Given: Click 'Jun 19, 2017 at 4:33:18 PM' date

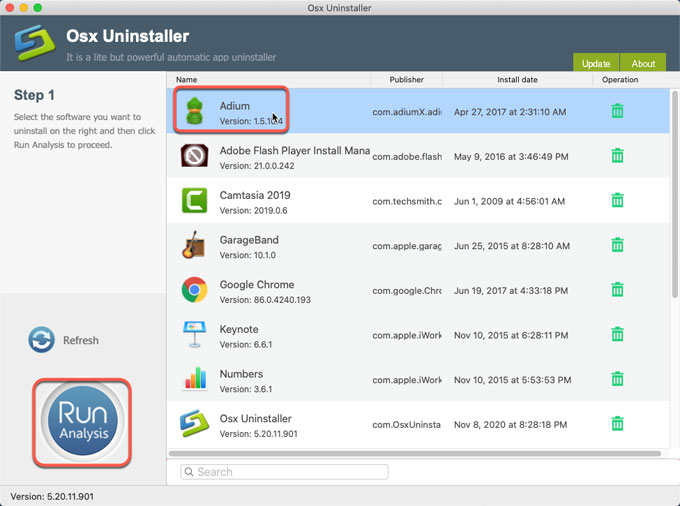Looking at the screenshot, I should coord(511,291).
